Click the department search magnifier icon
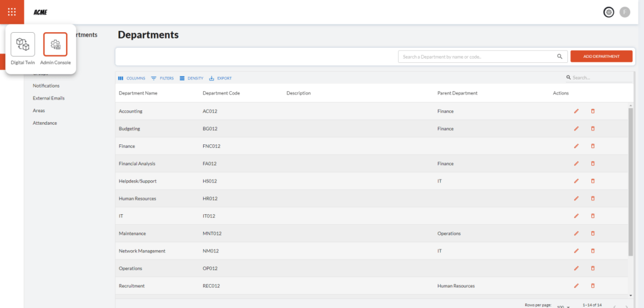This screenshot has height=308, width=644. coord(560,57)
